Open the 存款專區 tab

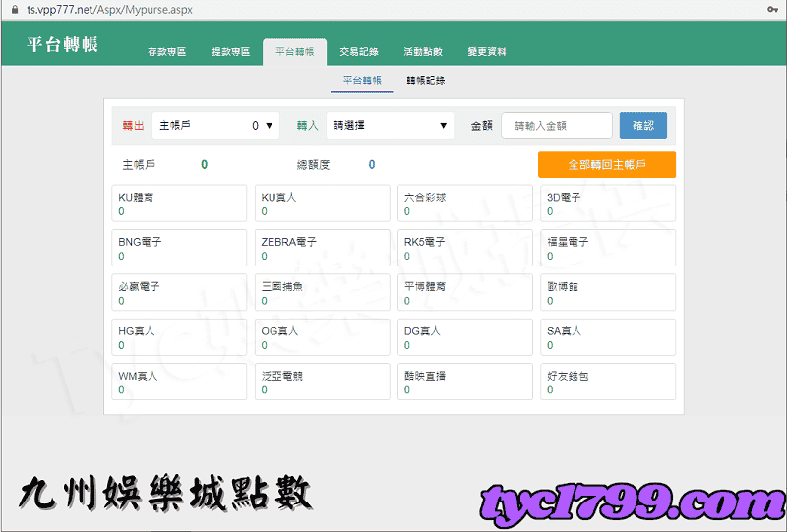point(167,52)
